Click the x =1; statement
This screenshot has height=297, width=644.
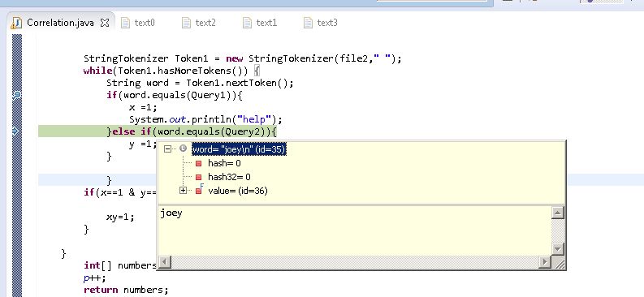[x=143, y=107]
